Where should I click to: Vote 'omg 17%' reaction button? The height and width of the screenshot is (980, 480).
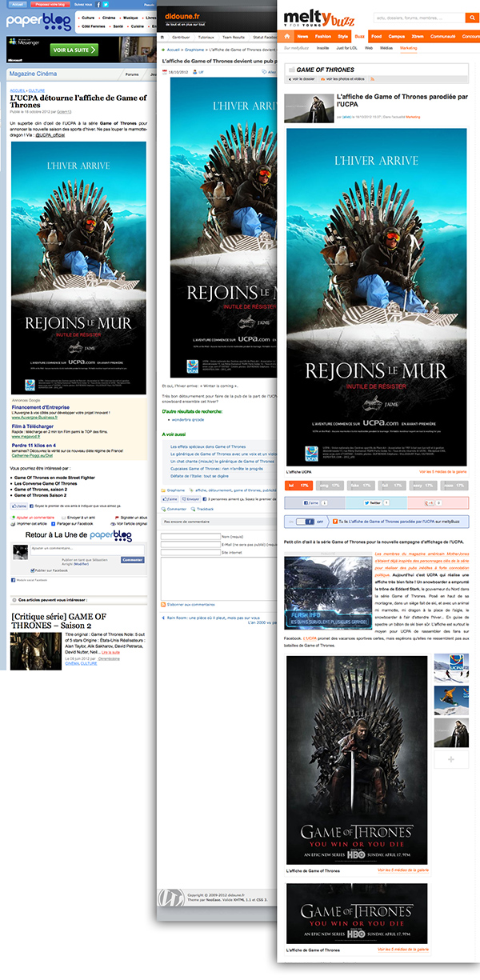pos(330,485)
